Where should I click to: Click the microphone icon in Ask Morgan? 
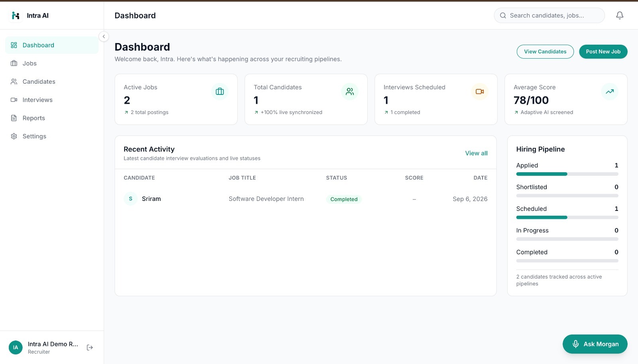coord(575,344)
